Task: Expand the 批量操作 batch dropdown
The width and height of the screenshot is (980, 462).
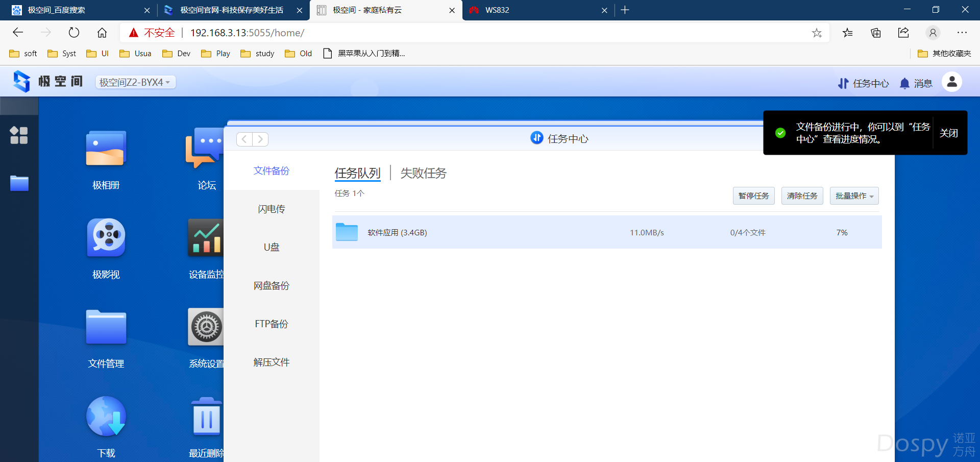Action: pos(854,196)
